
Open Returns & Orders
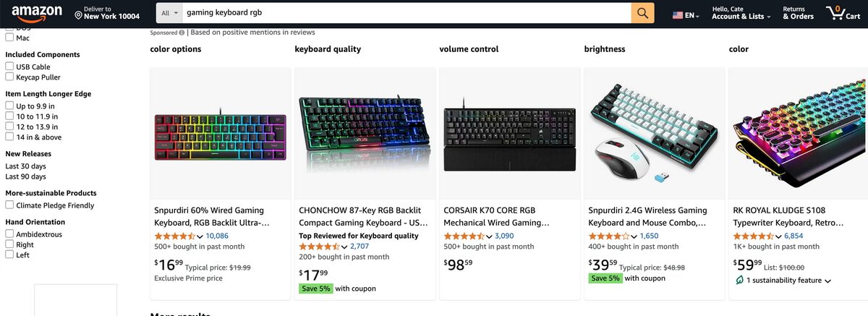coord(798,13)
